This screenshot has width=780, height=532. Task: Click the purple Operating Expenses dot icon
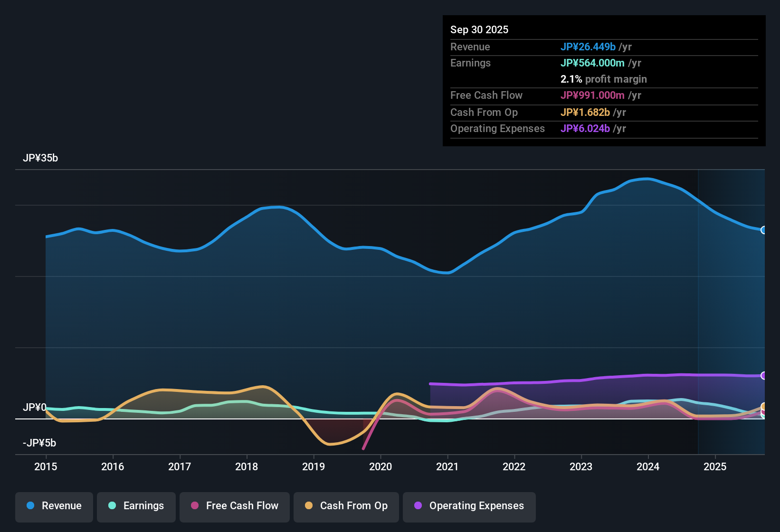click(418, 506)
